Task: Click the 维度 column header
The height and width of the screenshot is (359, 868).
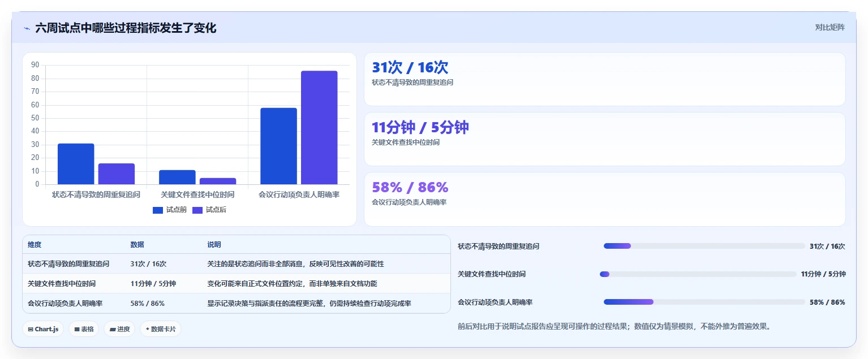Action: tap(35, 245)
